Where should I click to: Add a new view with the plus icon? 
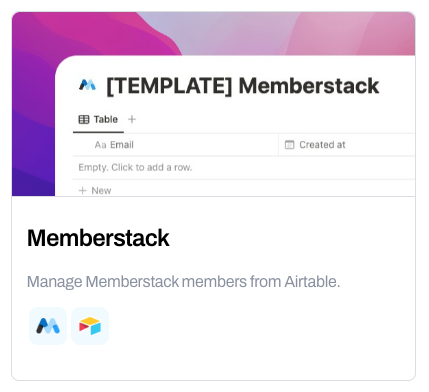(x=132, y=119)
